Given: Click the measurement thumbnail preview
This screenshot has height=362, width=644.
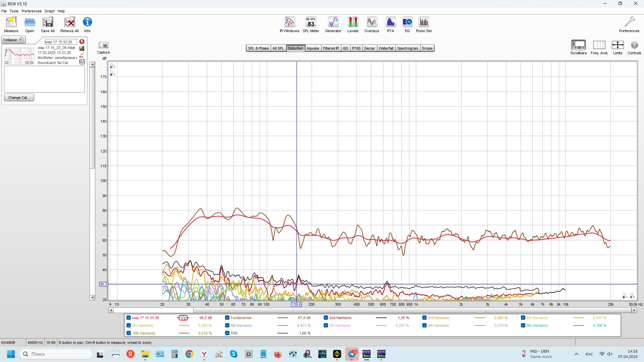Looking at the screenshot, I should tap(19, 56).
